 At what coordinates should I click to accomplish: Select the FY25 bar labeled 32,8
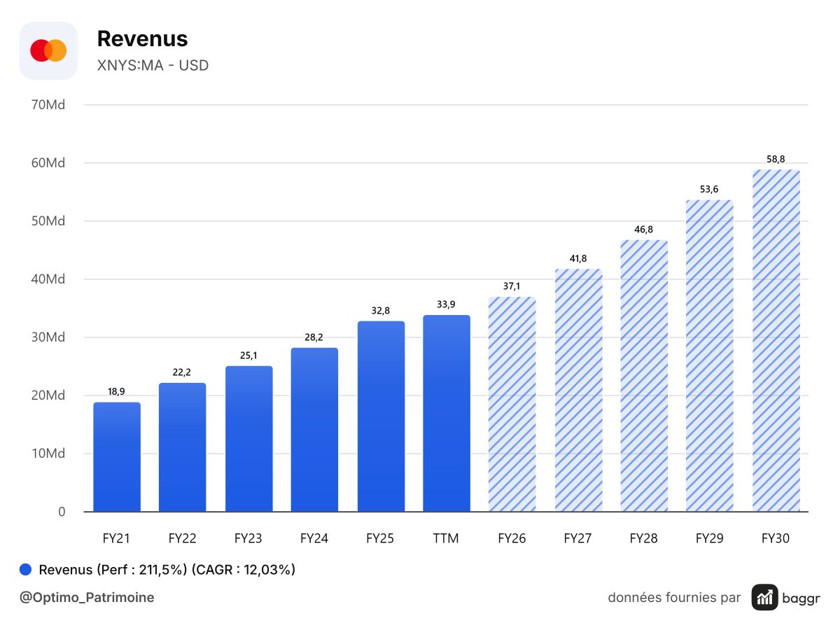381,416
